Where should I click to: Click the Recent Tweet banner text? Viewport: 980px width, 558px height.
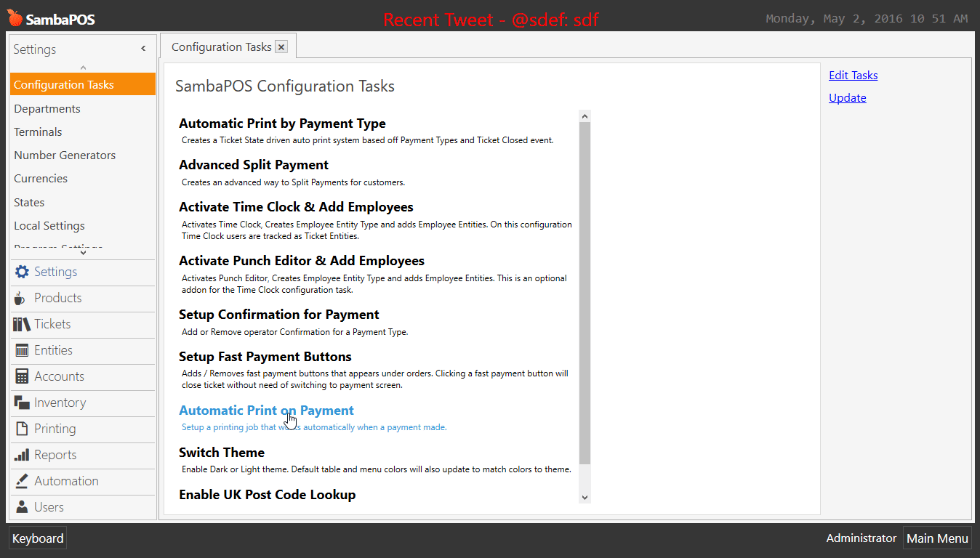click(491, 20)
